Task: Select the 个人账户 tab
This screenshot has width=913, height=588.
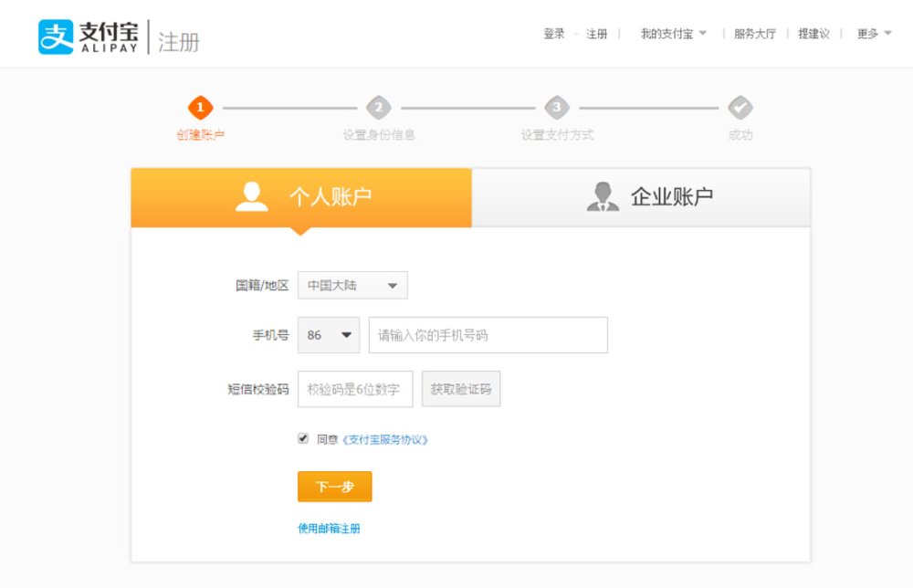Action: [301, 197]
